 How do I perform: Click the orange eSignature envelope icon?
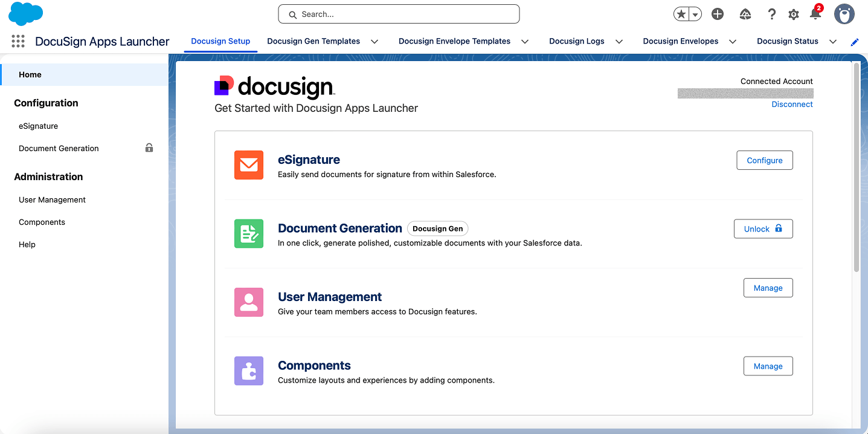tap(249, 165)
